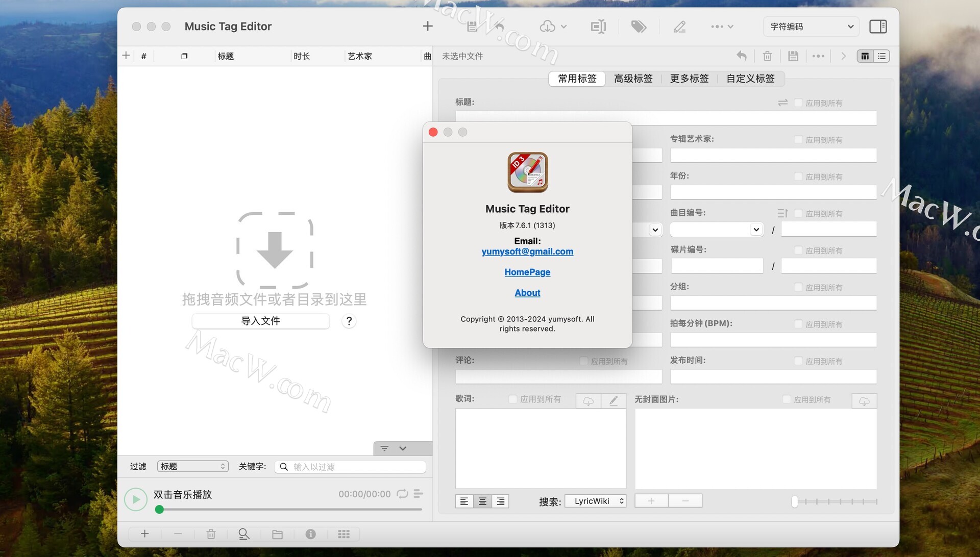
Task: Click the magnifier search icon in bottom bar
Action: pyautogui.click(x=244, y=534)
